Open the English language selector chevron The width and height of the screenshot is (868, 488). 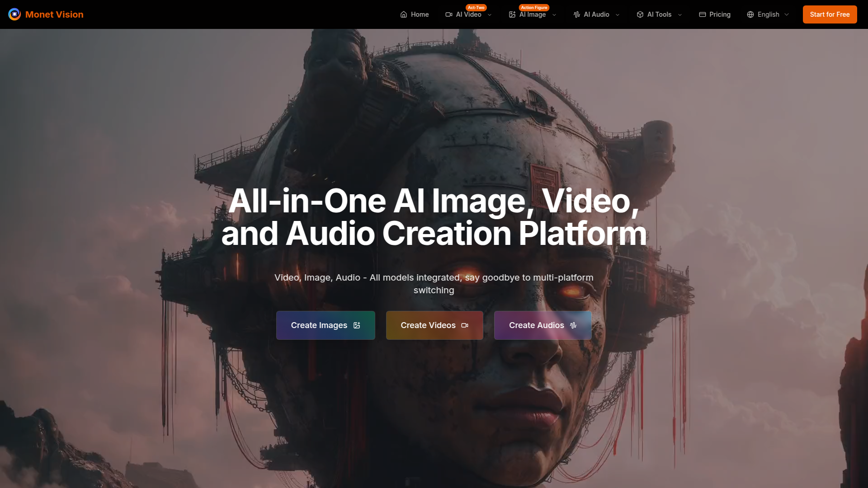point(787,15)
